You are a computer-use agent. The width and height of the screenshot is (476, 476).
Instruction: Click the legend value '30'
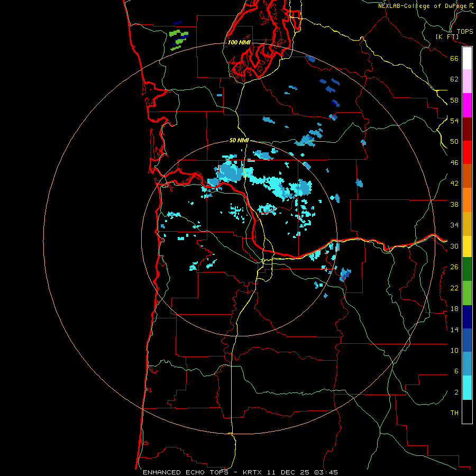coord(454,246)
